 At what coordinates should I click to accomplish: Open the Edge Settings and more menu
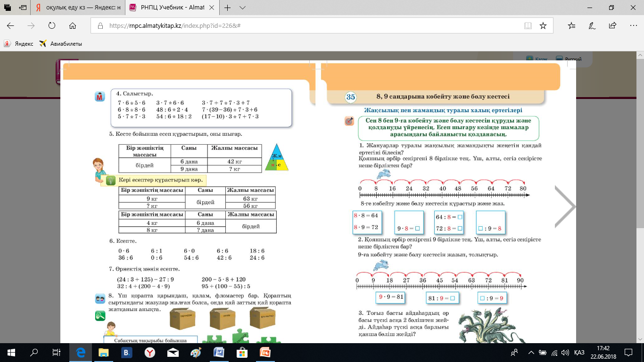coord(633,26)
